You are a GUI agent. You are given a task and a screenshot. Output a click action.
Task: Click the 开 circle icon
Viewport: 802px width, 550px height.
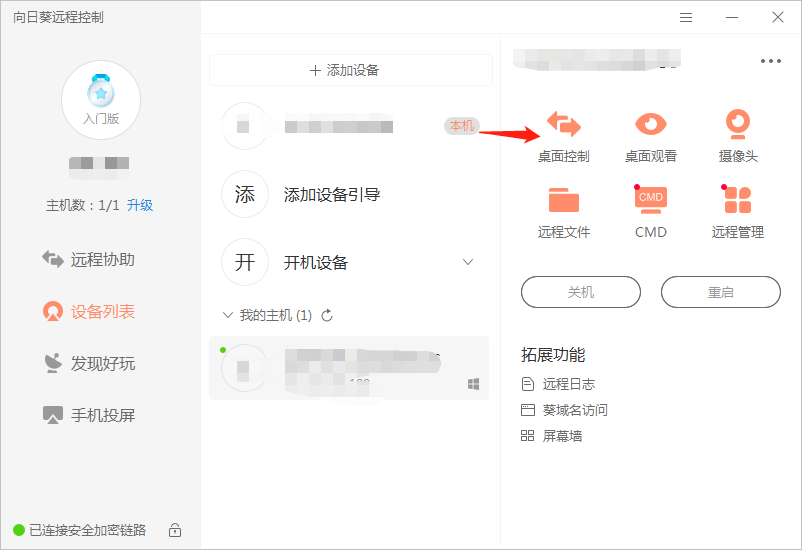[245, 262]
